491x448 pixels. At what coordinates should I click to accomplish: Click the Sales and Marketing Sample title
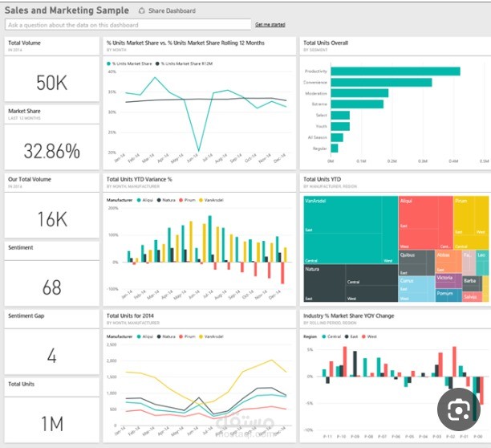(x=67, y=10)
